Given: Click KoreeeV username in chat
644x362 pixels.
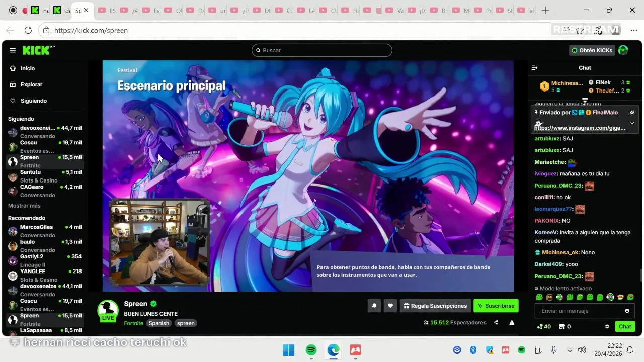Looking at the screenshot, I should (x=546, y=232).
